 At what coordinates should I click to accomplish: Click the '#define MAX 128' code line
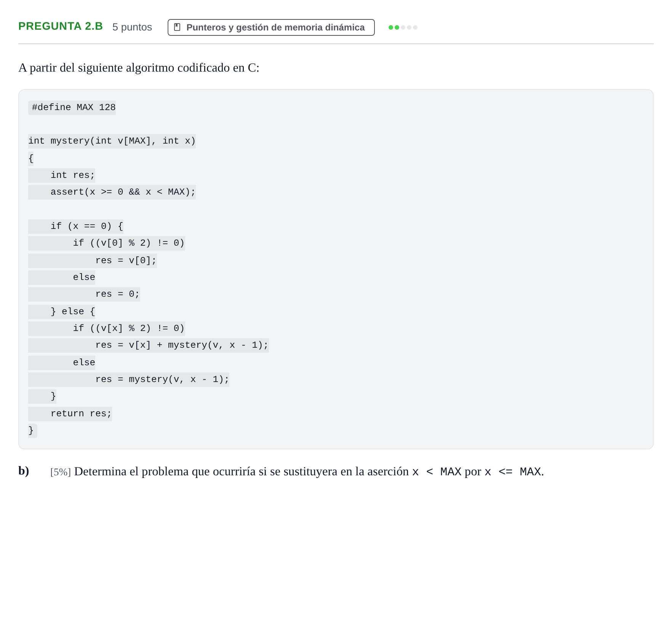[72, 107]
